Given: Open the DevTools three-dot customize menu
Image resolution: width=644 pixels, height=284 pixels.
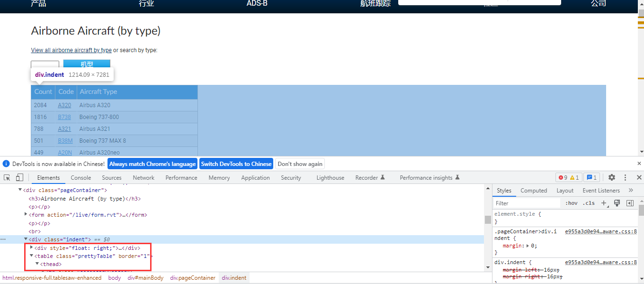Looking at the screenshot, I should 625,177.
